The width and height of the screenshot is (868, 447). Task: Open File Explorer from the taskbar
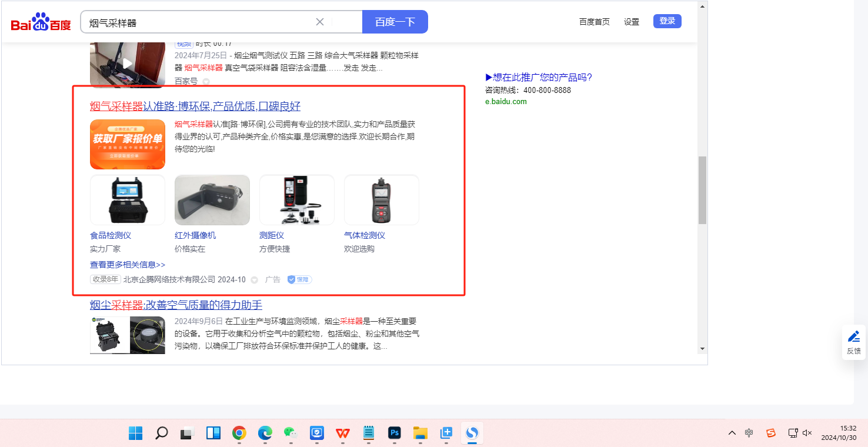[420, 433]
